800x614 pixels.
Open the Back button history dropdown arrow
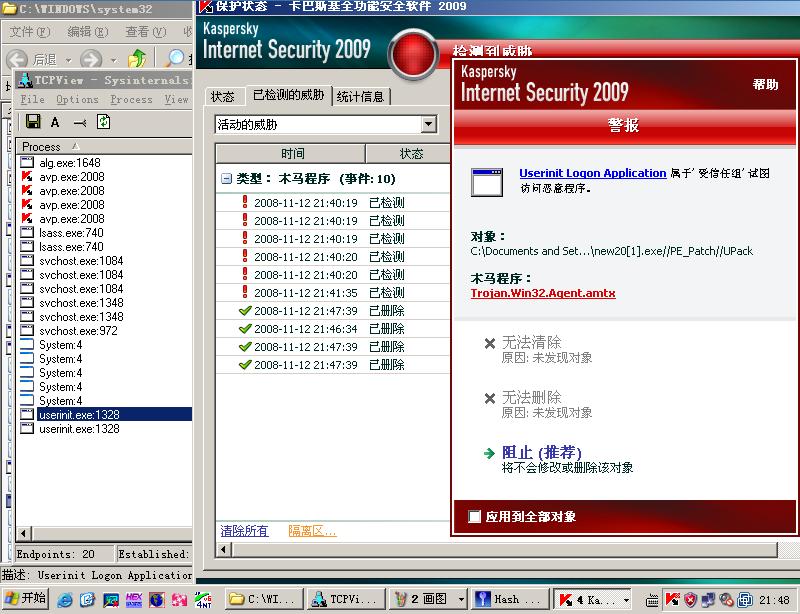tap(68, 60)
